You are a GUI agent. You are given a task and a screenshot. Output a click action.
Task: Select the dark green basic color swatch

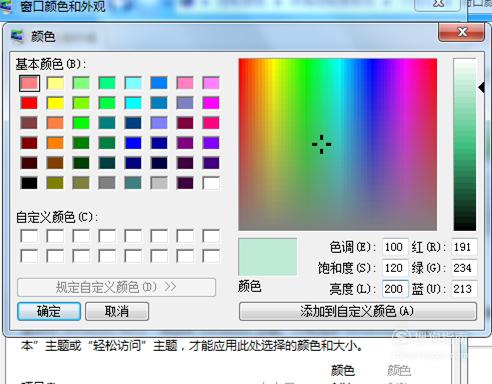pos(81,163)
